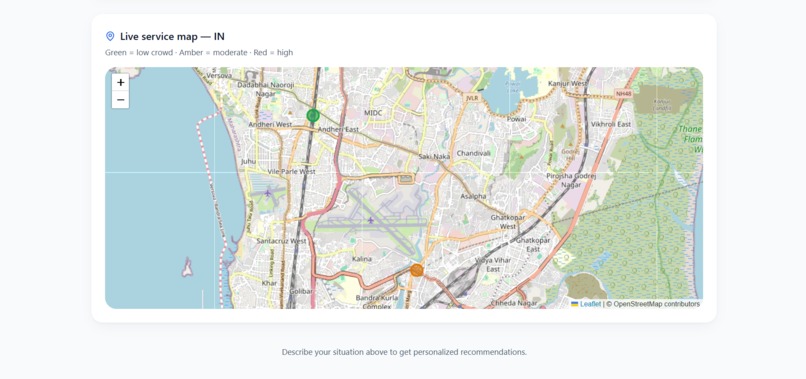806x379 pixels.
Task: Click the 'Asalpha' map label
Action: (x=473, y=196)
